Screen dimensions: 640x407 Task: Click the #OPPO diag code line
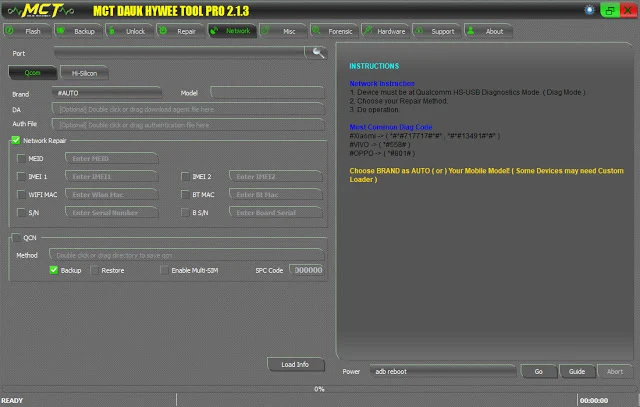point(382,153)
